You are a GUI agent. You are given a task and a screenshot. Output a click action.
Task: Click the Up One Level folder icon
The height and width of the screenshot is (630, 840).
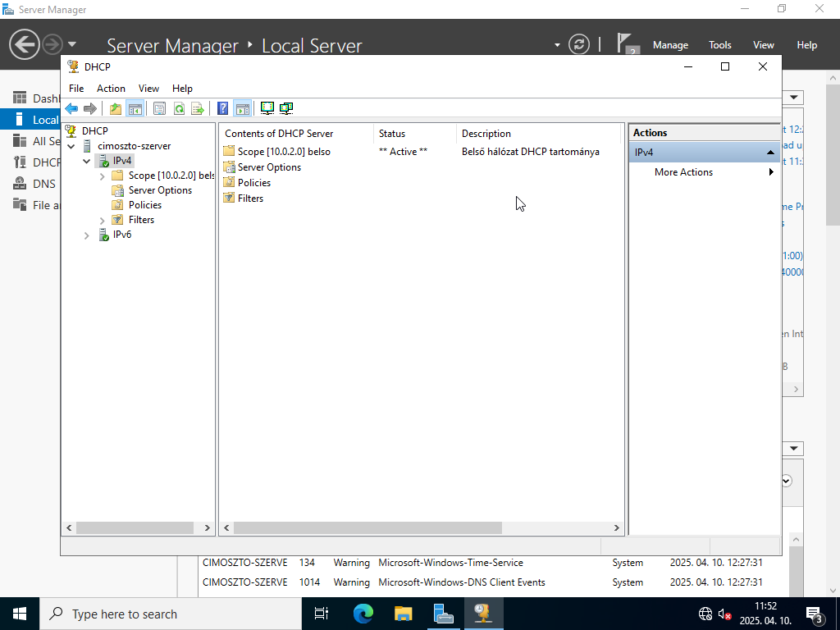[116, 108]
